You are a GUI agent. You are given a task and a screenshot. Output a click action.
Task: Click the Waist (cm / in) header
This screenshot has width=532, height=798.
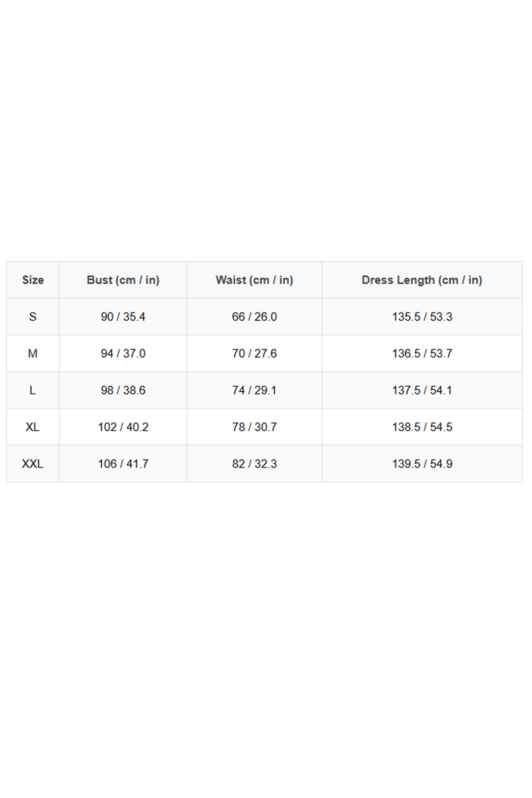254,280
